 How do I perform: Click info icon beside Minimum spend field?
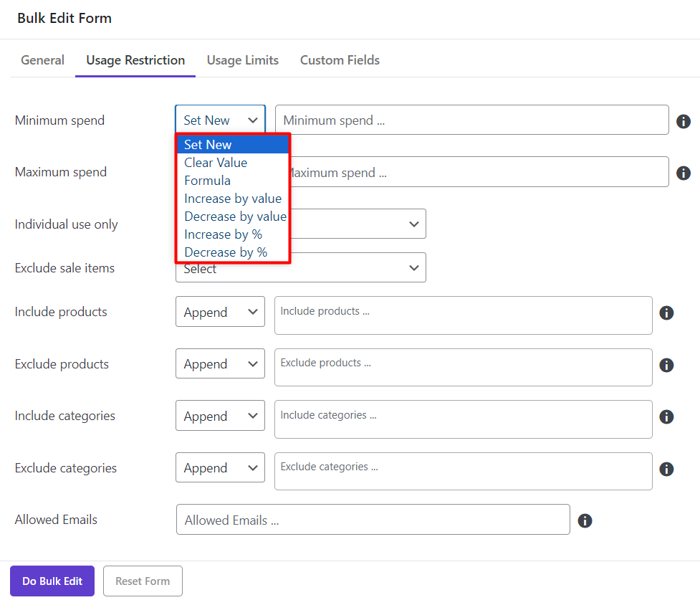pyautogui.click(x=684, y=121)
